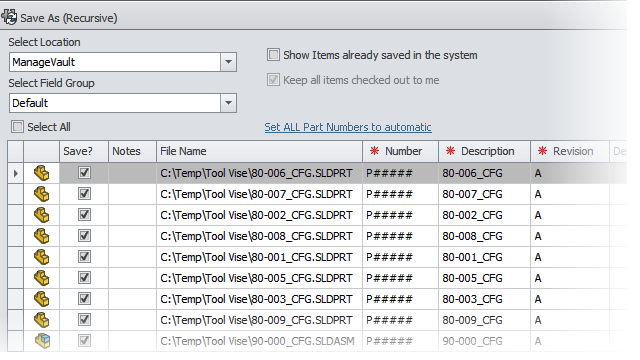Screen dimensions: 640x360
Task: Click Description cell 80-002_CFG
Action: coord(484,216)
